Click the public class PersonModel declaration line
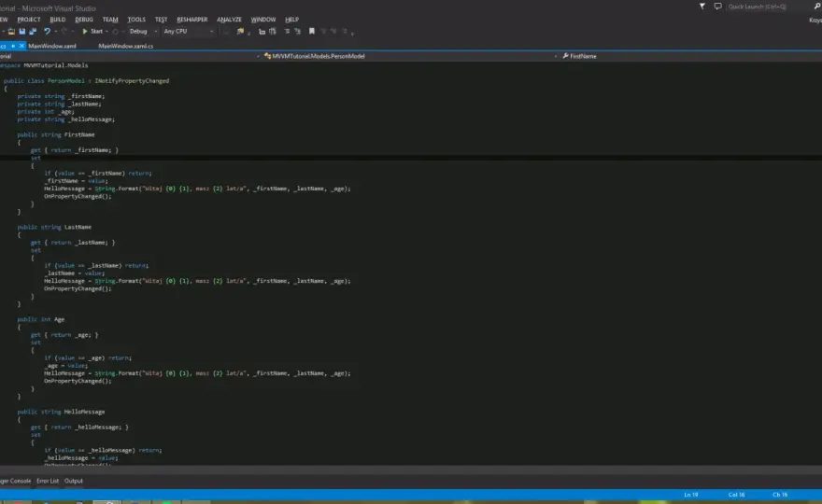Viewport: 822px width, 504px height. coord(86,80)
